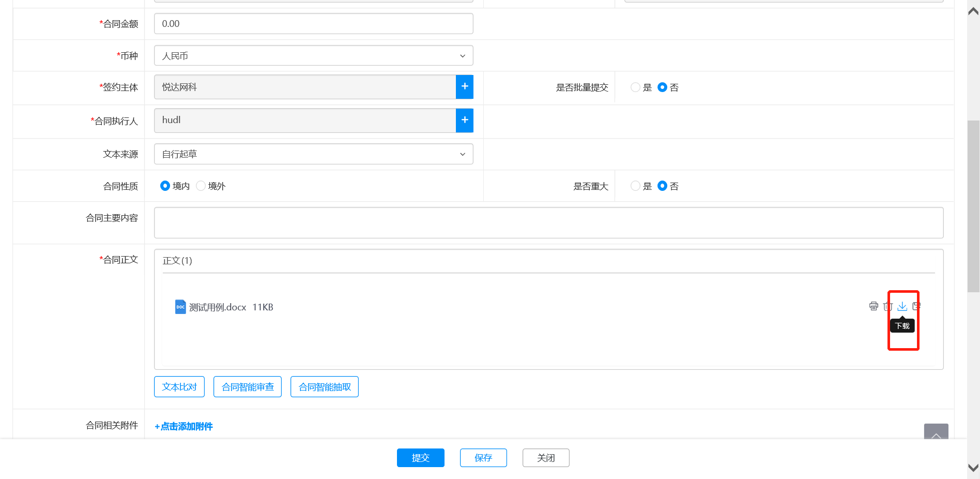Image resolution: width=980 pixels, height=479 pixels.
Task: Click the print icon for the attachment
Action: 874,306
